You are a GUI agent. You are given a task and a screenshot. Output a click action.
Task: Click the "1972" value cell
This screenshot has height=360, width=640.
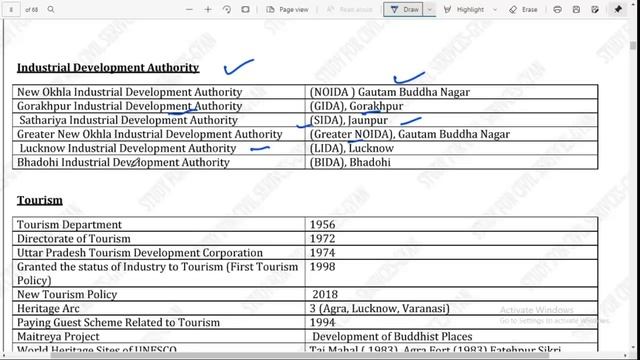point(451,238)
